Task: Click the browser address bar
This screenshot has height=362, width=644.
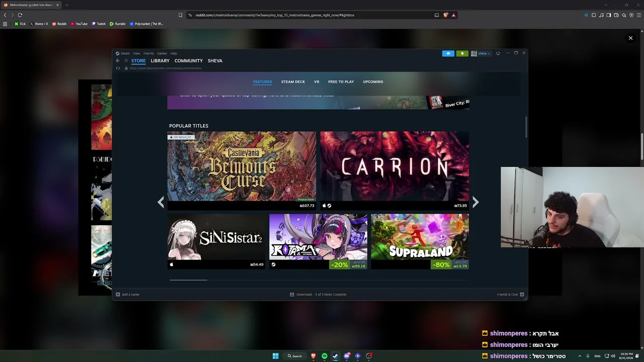Action: (x=312, y=15)
